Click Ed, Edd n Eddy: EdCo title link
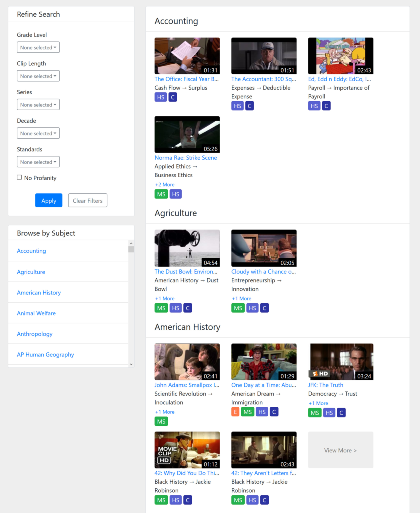 [339, 79]
